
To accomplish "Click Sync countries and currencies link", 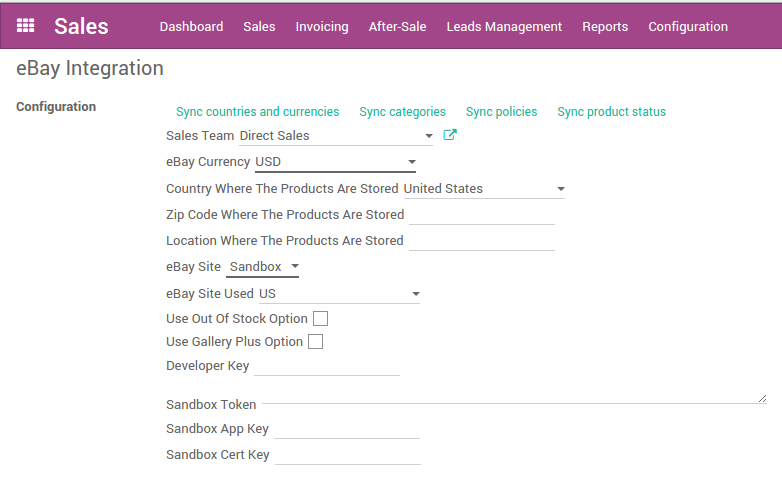I will (257, 112).
